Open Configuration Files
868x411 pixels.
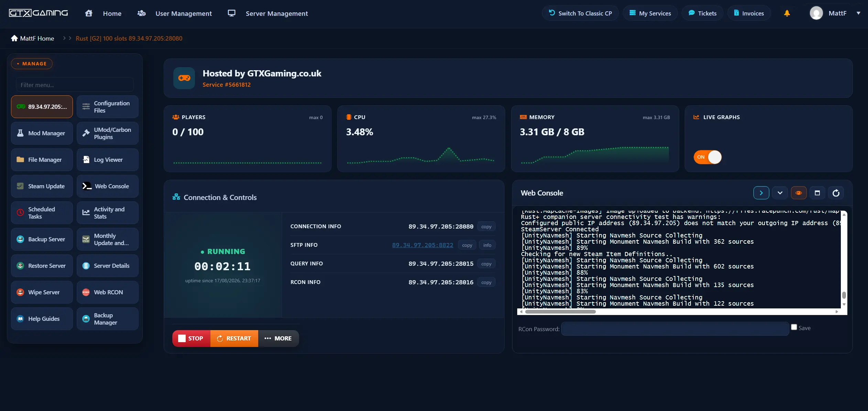point(108,107)
